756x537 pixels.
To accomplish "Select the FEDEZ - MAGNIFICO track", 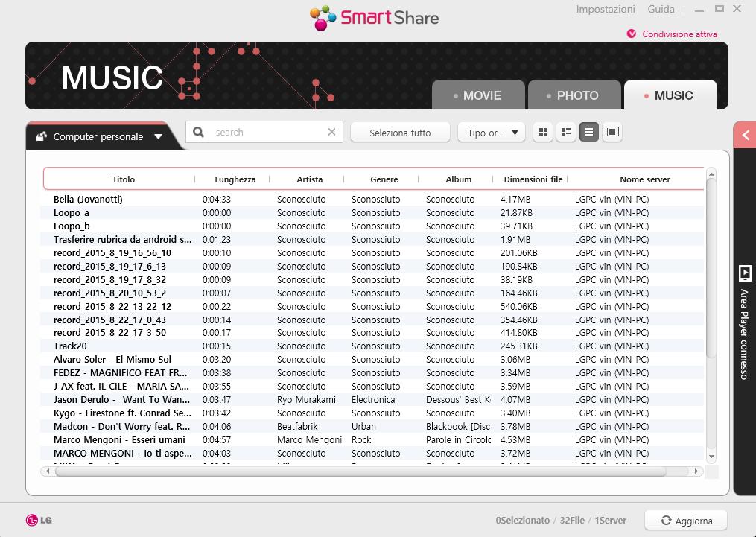I will pos(372,373).
